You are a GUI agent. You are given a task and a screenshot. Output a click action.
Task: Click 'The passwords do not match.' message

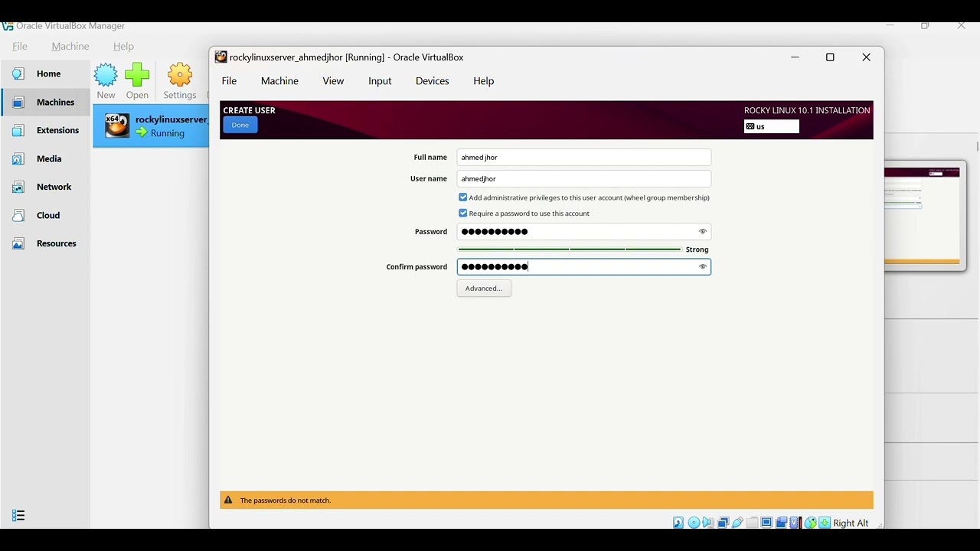(286, 500)
